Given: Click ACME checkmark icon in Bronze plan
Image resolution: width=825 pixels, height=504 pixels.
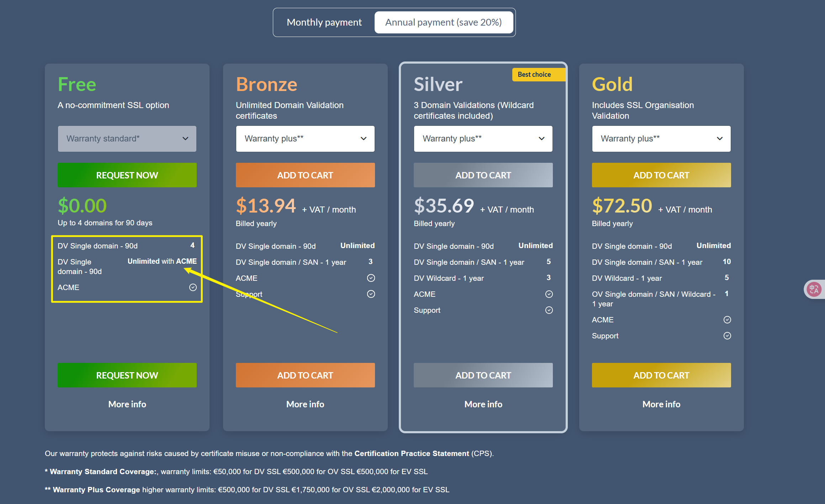Looking at the screenshot, I should pos(371,278).
